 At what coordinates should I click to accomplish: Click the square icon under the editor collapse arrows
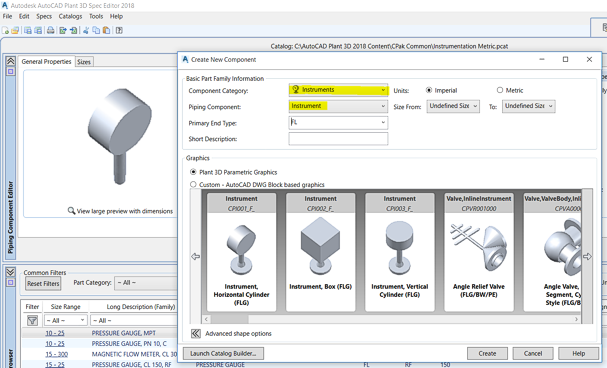tap(10, 72)
